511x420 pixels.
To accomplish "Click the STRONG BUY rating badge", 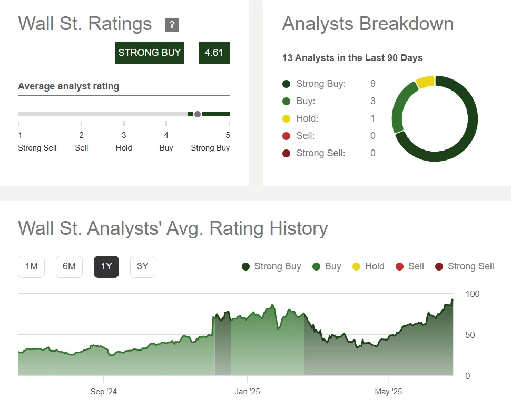I will click(x=150, y=53).
